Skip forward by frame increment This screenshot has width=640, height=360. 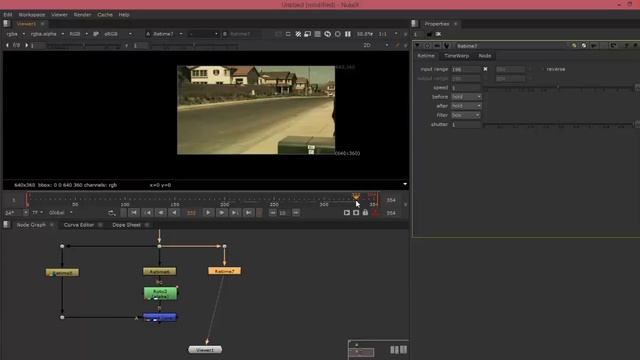pos(296,213)
